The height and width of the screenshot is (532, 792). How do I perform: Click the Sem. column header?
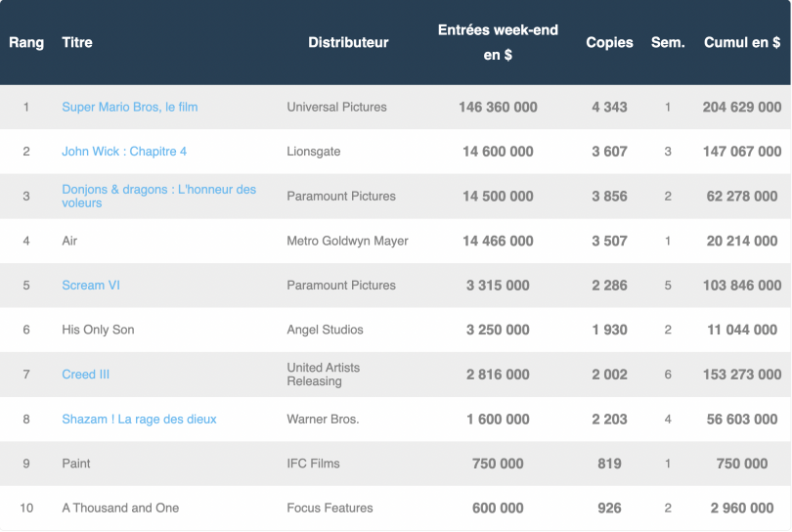[x=668, y=42]
